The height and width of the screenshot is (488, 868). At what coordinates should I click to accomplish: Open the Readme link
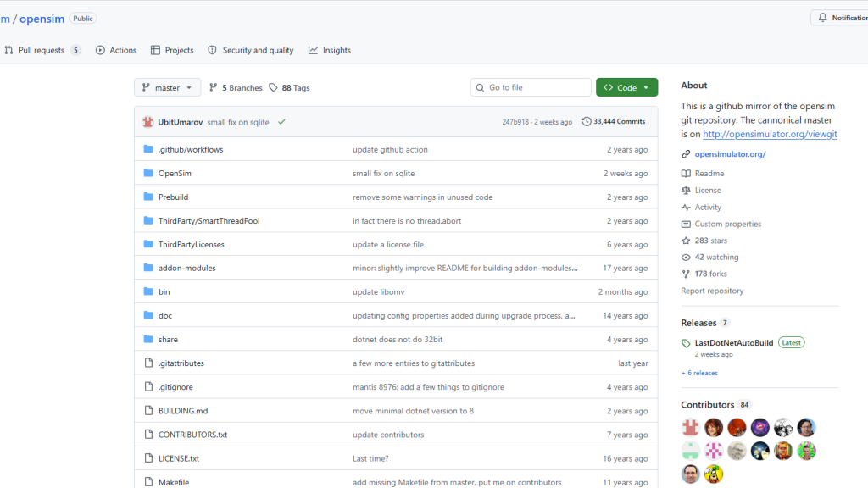[x=709, y=173]
